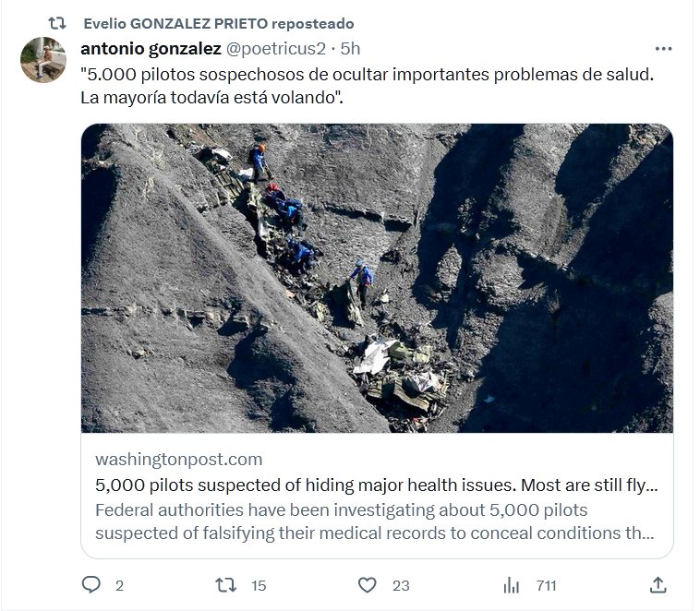Open the view analytics bar chart icon
The image size is (700, 611).
coord(511,584)
